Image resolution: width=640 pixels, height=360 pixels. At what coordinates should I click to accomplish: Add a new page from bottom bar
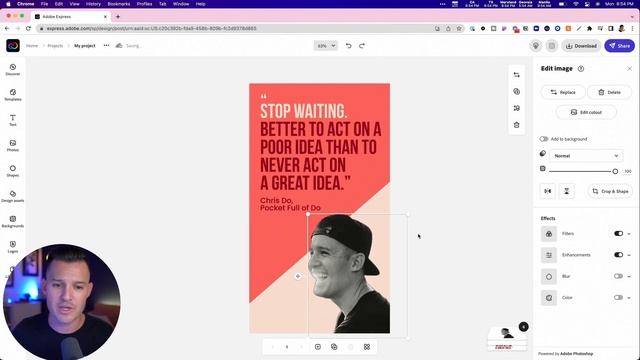(x=318, y=347)
